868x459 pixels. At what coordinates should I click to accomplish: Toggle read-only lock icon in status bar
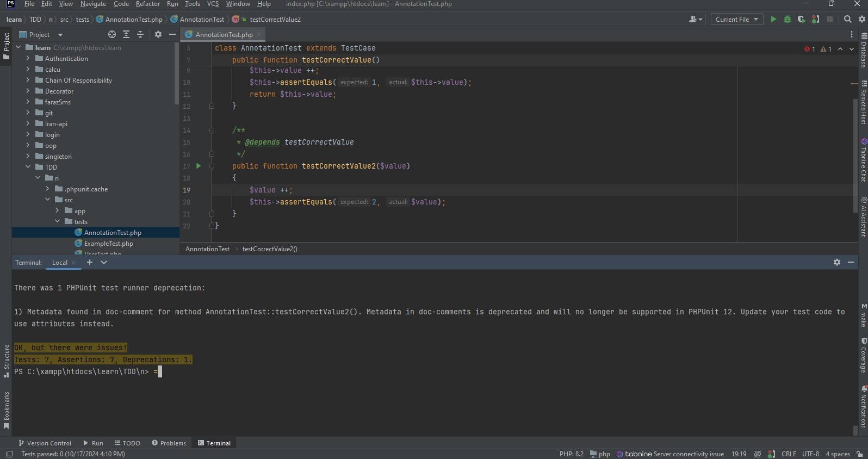(859, 454)
